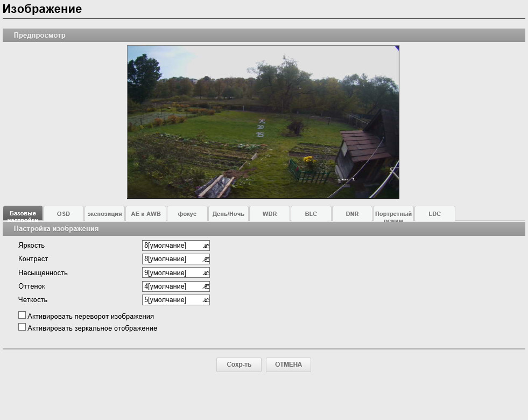Click the Настройка изображения section header
Viewport: 528px width, 420px height.
click(x=264, y=229)
